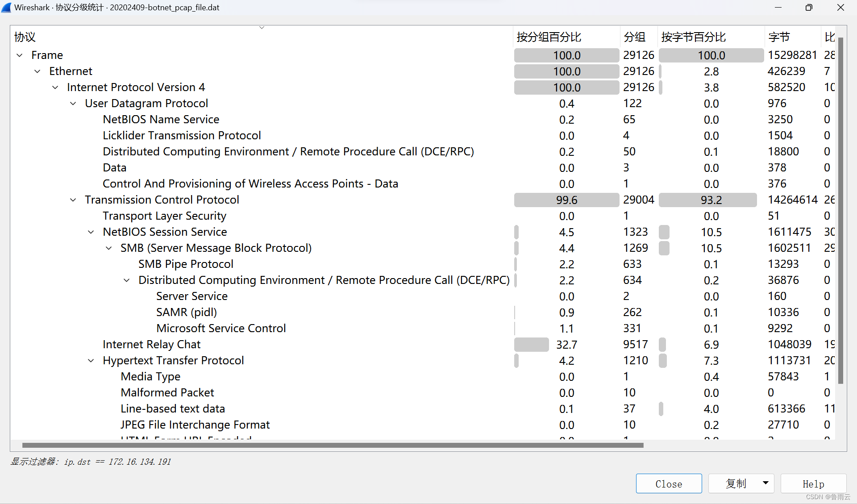Click byte value 613366 for Line-based text

click(x=786, y=409)
